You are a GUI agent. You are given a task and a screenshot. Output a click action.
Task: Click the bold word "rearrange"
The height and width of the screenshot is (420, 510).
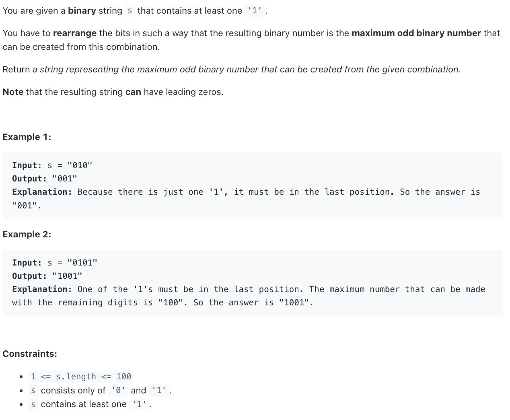click(x=75, y=33)
